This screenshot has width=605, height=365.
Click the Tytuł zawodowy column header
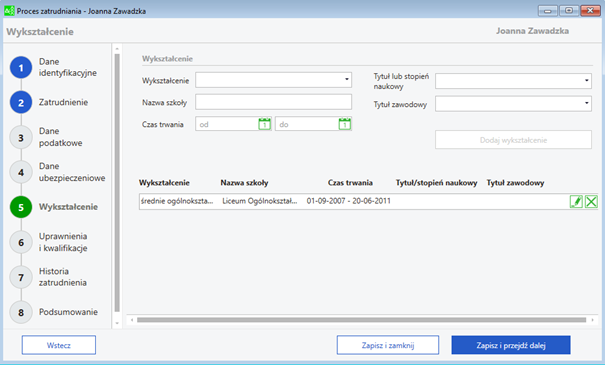click(515, 183)
